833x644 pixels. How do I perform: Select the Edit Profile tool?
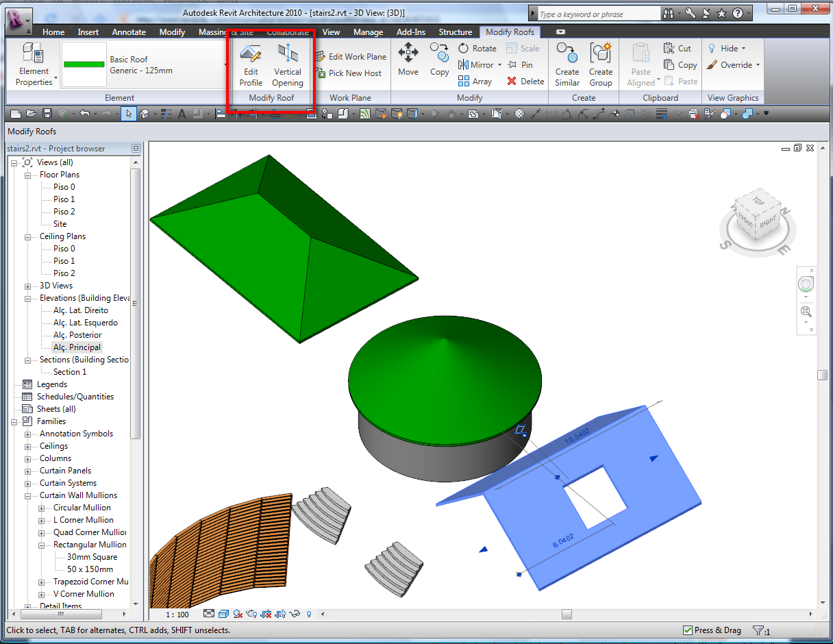point(251,64)
